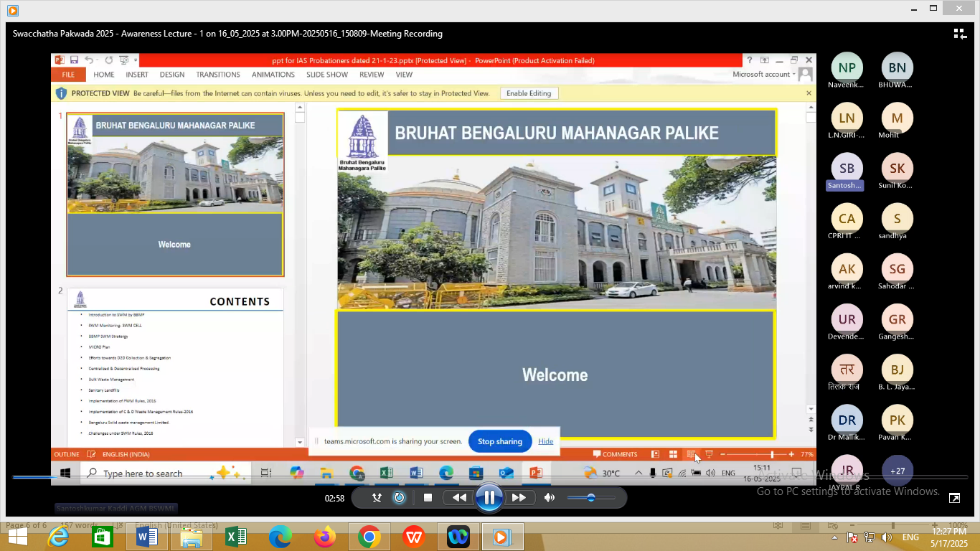Click OUTLINE in PowerPoint status bar
This screenshot has height=551, width=980.
pos(67,454)
